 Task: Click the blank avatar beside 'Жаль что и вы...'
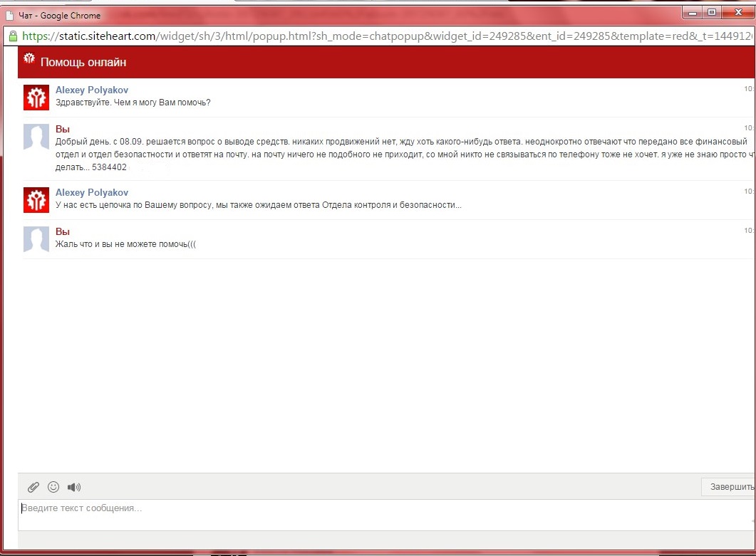36,238
